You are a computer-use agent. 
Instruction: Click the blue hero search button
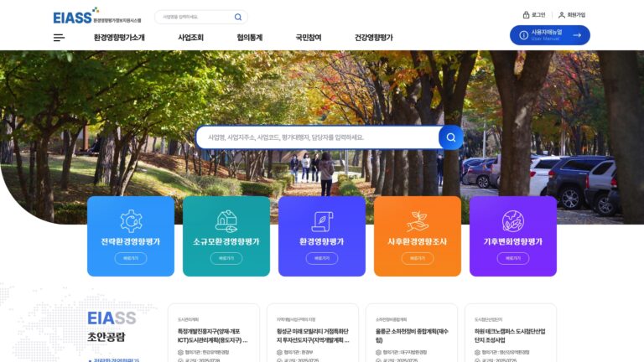pos(451,137)
